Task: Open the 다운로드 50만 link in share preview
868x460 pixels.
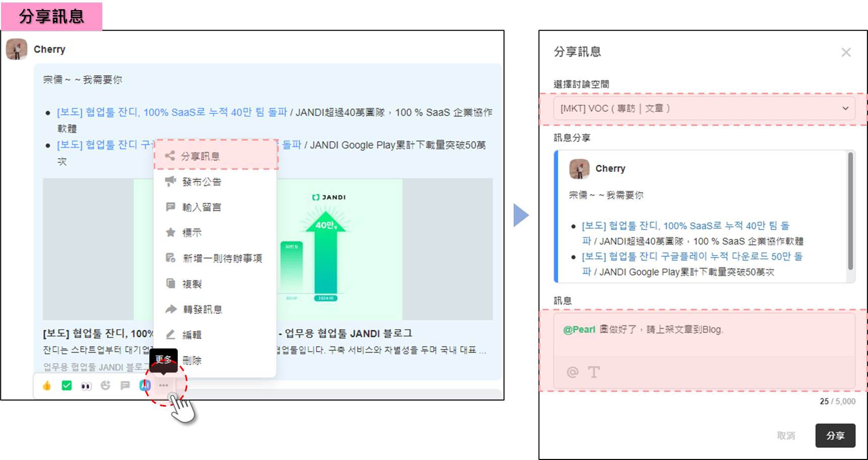Action: (692, 264)
